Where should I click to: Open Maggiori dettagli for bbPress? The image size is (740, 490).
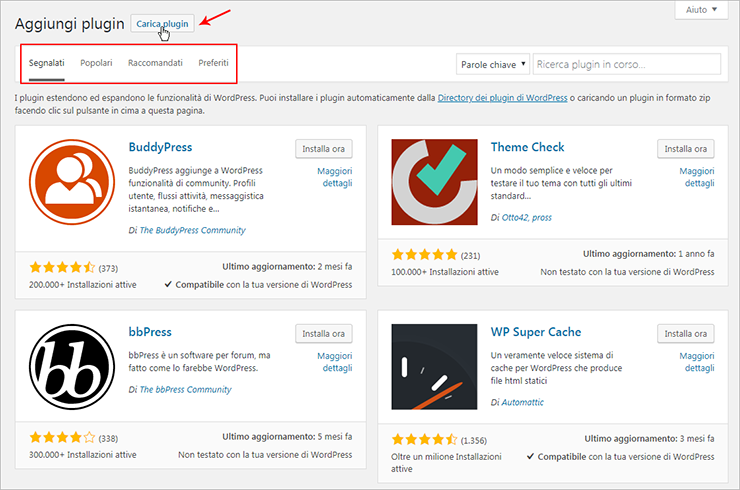tap(334, 362)
